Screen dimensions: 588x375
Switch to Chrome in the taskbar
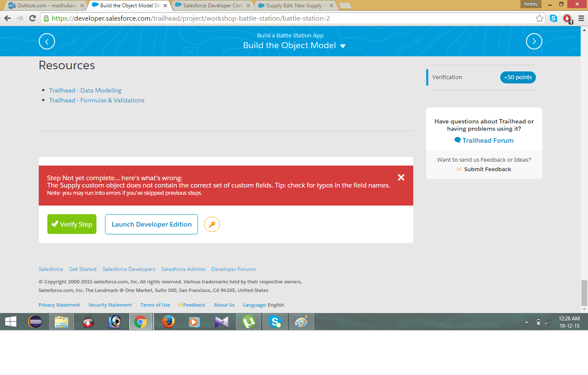tap(141, 322)
